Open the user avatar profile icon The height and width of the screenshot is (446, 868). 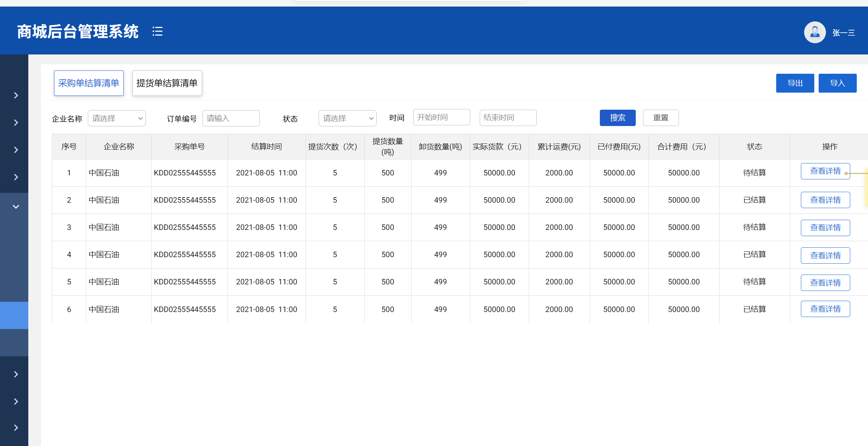click(815, 32)
